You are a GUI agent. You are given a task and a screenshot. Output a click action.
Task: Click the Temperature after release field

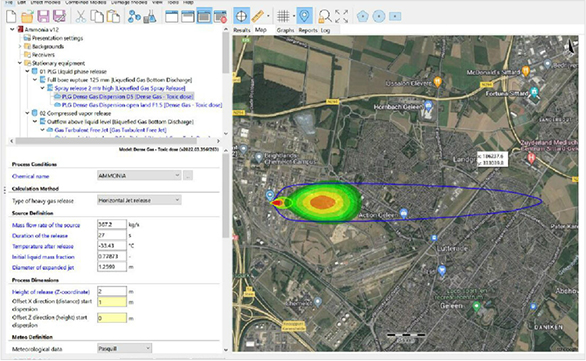(112, 246)
